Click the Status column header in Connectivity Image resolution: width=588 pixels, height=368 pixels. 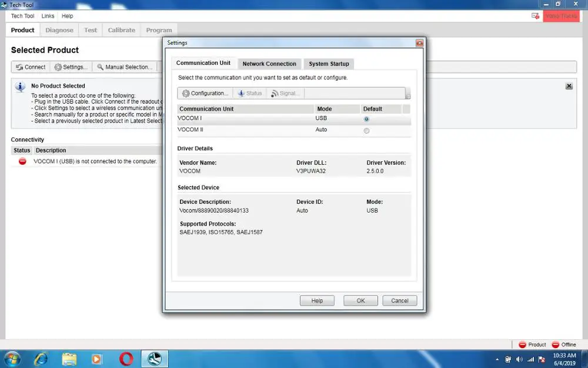coord(22,150)
